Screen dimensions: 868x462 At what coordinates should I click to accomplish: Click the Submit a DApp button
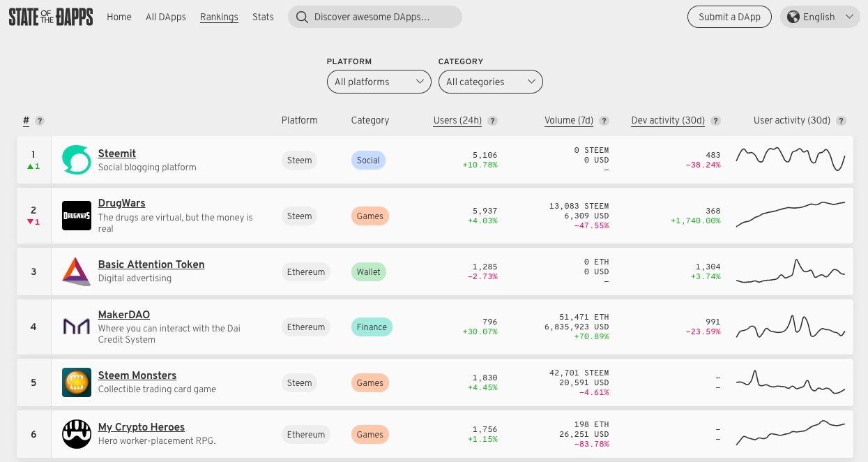tap(730, 17)
